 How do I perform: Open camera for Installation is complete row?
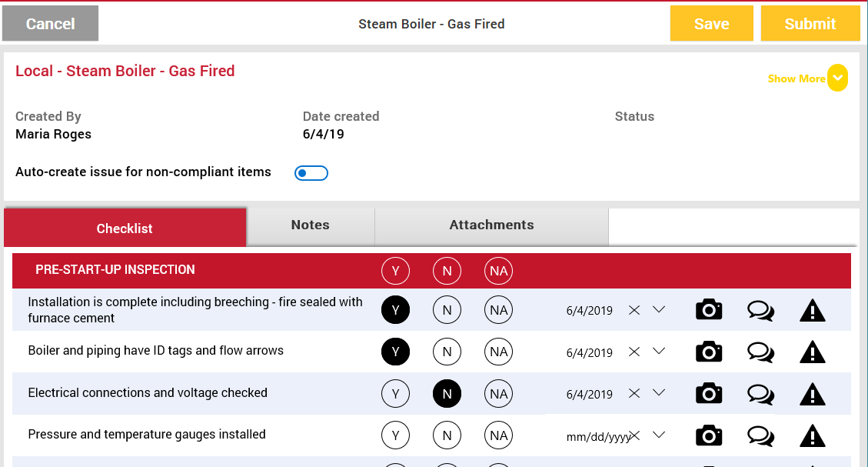pos(709,310)
